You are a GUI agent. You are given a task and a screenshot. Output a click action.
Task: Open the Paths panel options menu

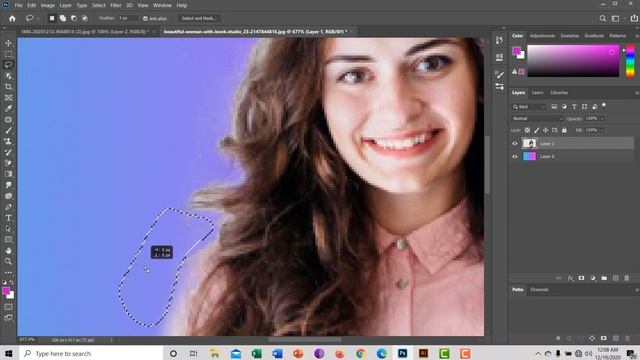tap(636, 290)
